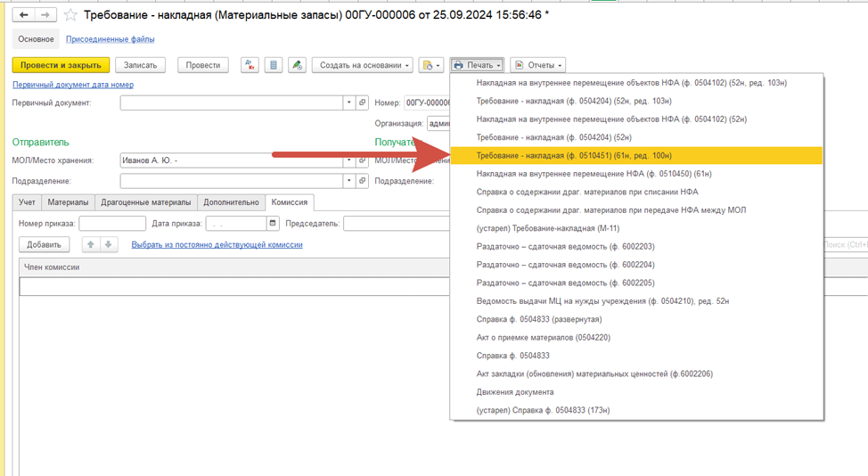Switch to the Основное section

[36, 39]
